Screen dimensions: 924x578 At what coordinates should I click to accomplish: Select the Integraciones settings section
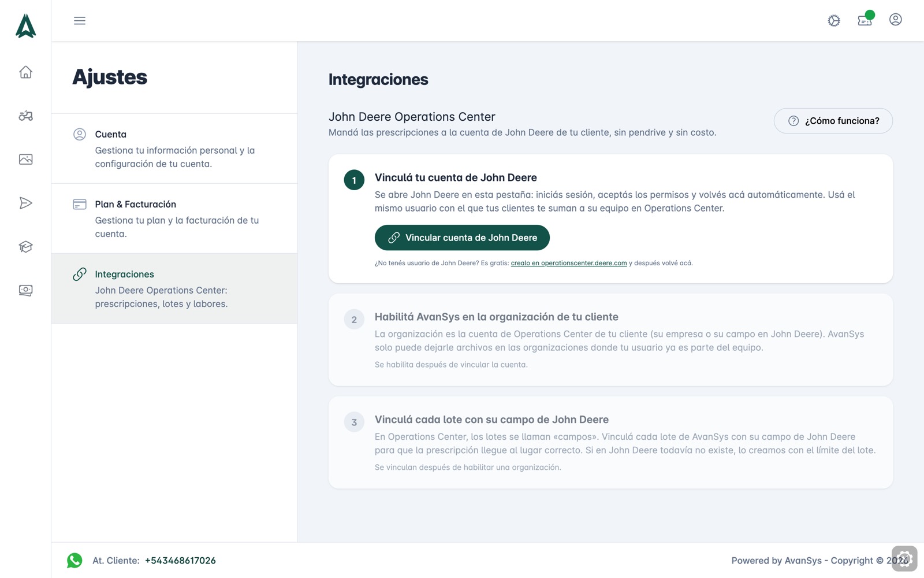tap(174, 288)
